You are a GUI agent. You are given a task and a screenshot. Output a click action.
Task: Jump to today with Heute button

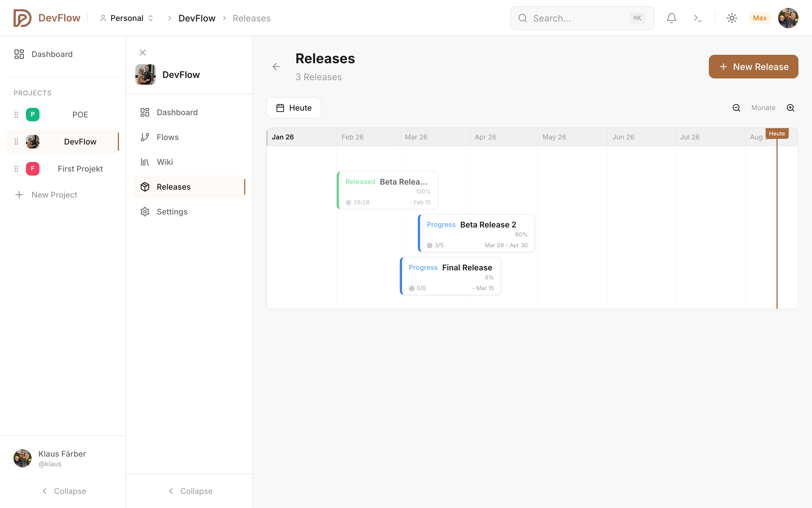[x=294, y=108]
